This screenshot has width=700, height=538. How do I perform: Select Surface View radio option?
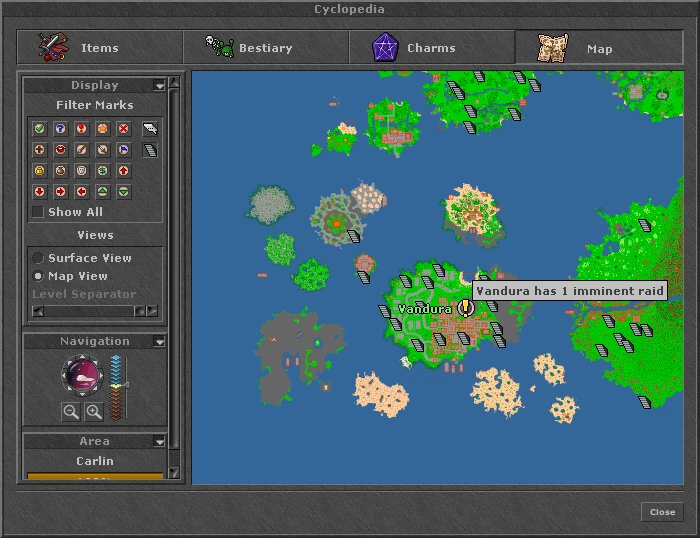point(38,258)
